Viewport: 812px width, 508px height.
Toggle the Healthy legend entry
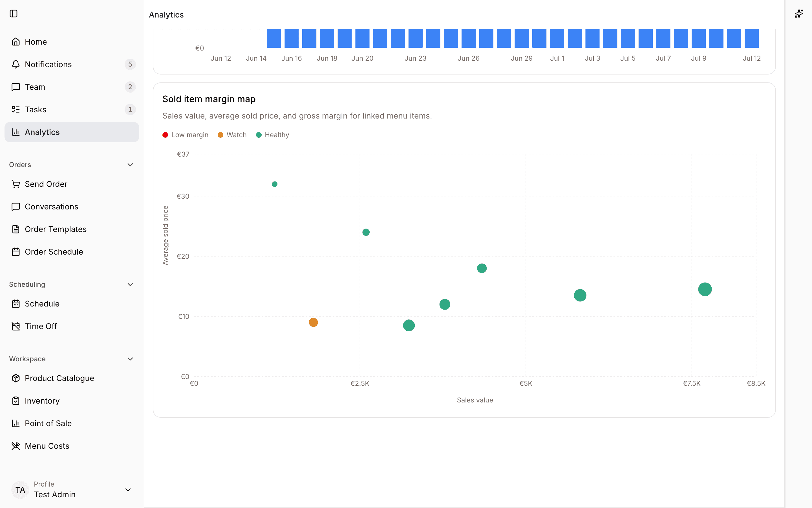(272, 135)
